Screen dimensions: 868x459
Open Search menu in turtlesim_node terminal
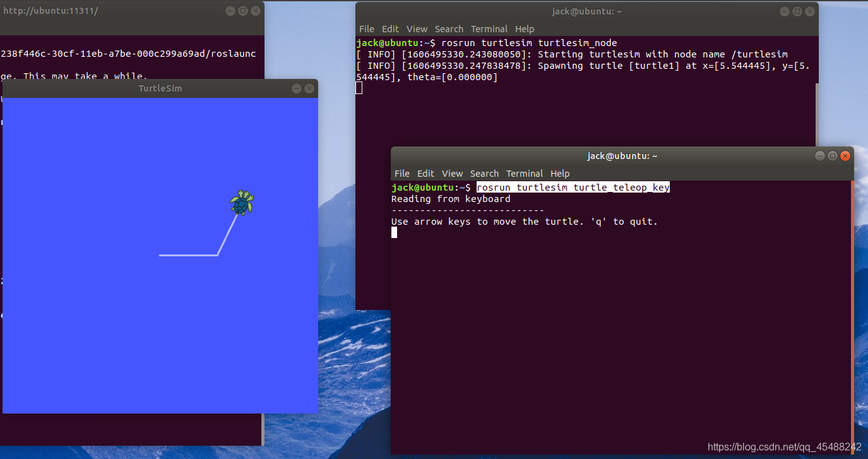pyautogui.click(x=449, y=29)
